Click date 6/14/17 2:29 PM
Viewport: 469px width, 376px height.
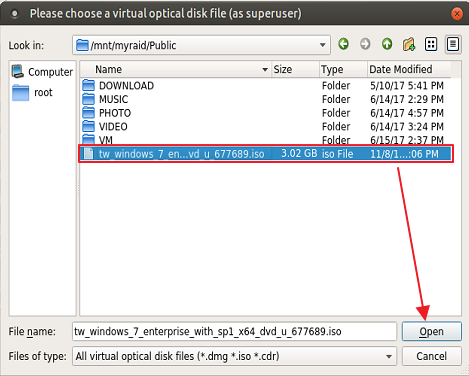tap(407, 99)
